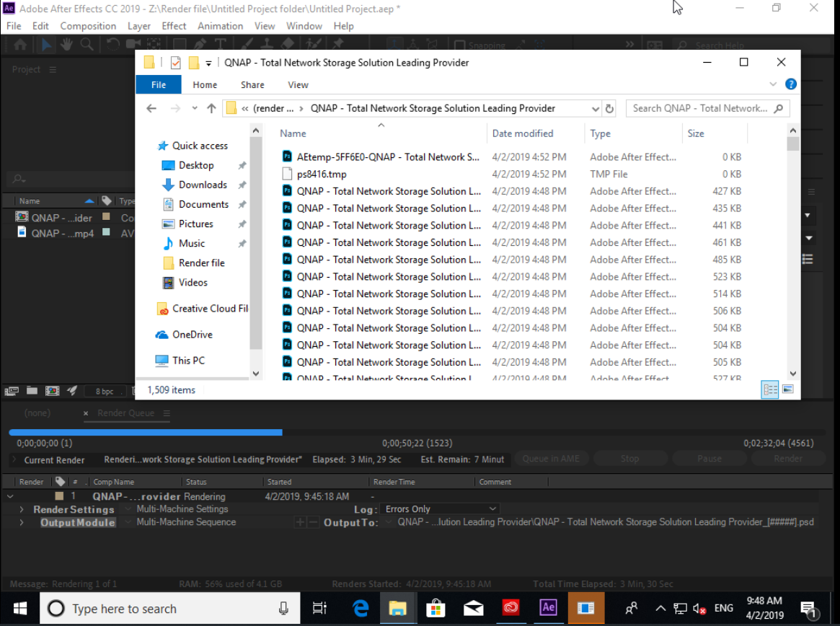Expand the Explorer ribbon chevron
Screen dimensions: 840x626
pos(772,84)
